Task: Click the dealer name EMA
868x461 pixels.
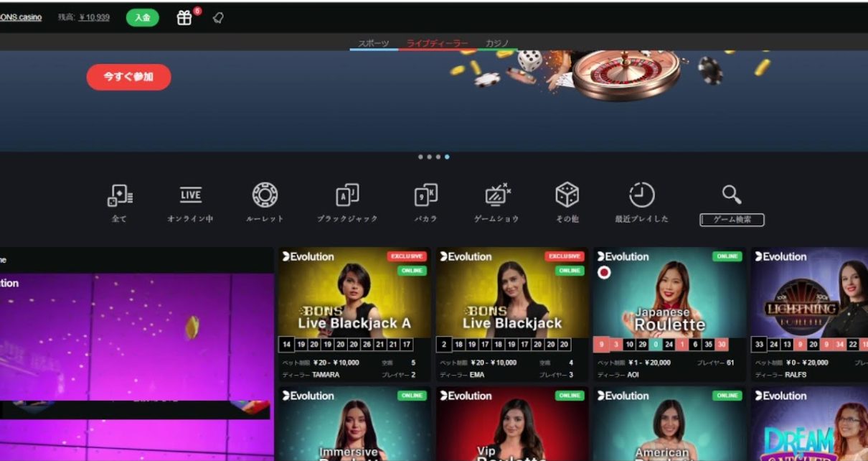Action: click(476, 375)
